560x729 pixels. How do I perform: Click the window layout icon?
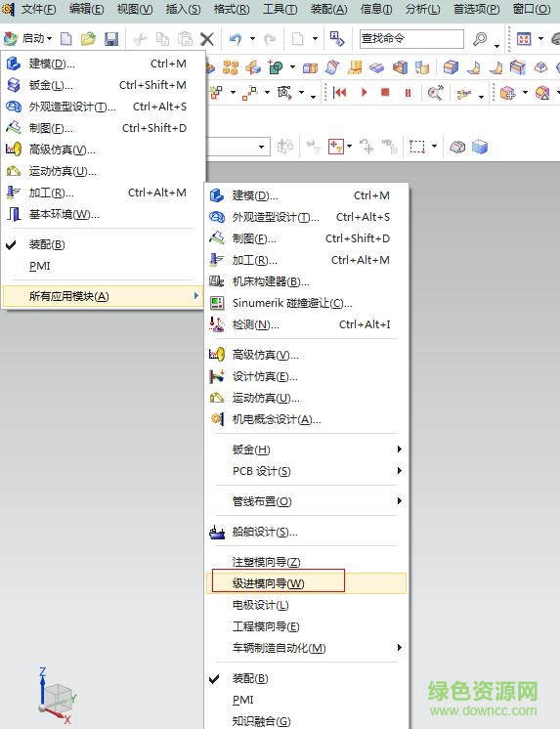pos(524,38)
